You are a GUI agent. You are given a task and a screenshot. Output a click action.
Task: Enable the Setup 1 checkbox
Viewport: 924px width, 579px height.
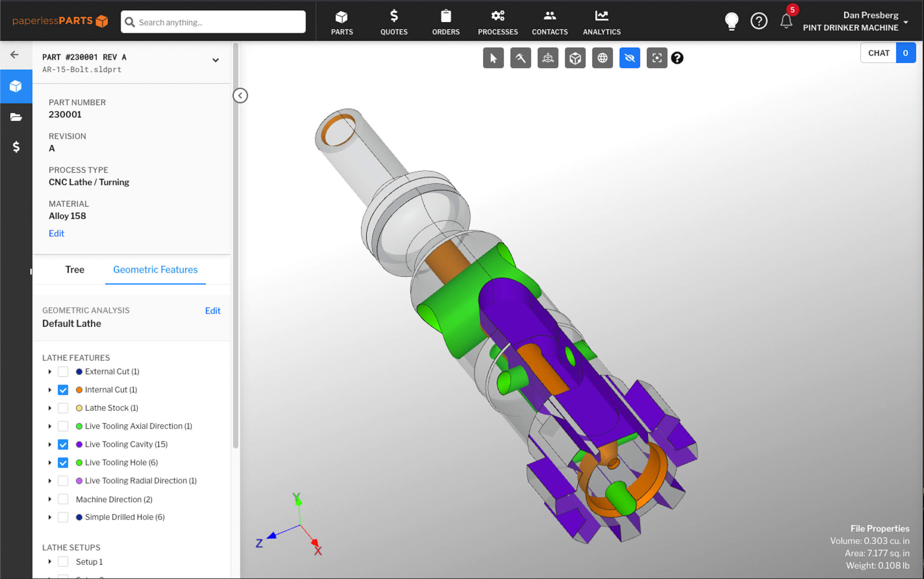tap(63, 562)
